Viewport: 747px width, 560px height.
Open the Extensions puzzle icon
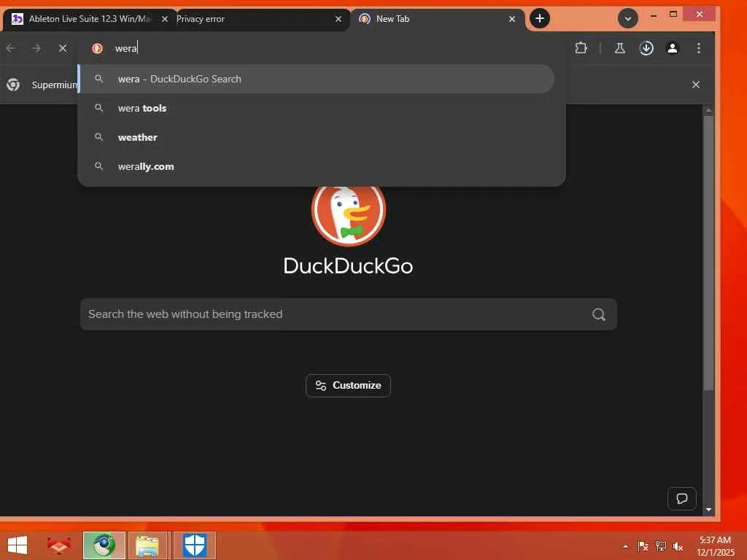pyautogui.click(x=581, y=48)
